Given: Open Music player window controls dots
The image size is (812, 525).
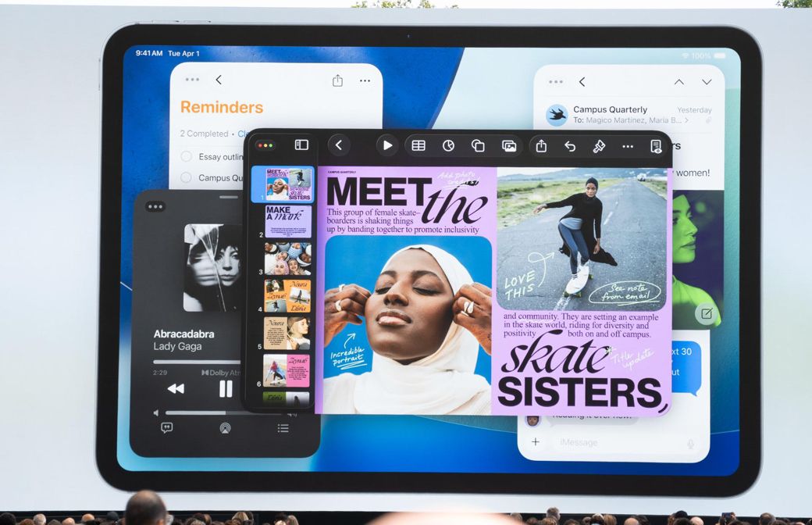Looking at the screenshot, I should tap(155, 206).
